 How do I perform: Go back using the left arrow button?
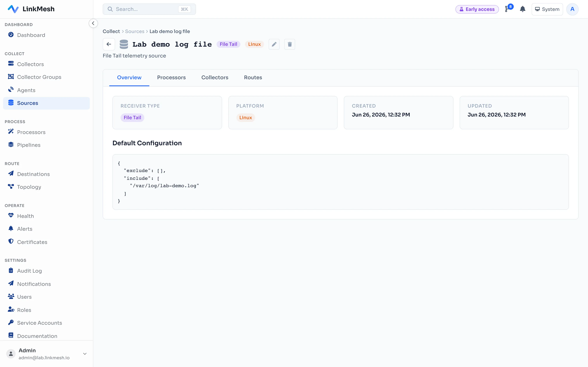109,44
